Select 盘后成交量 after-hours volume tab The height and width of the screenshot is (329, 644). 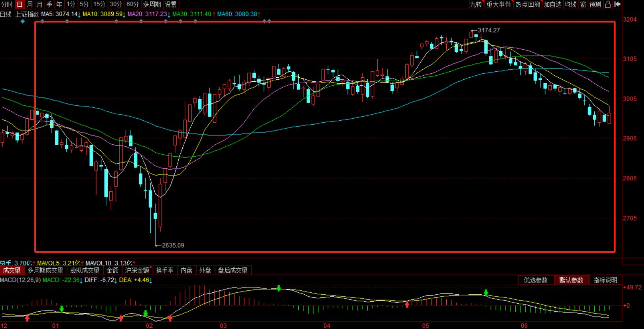233,270
